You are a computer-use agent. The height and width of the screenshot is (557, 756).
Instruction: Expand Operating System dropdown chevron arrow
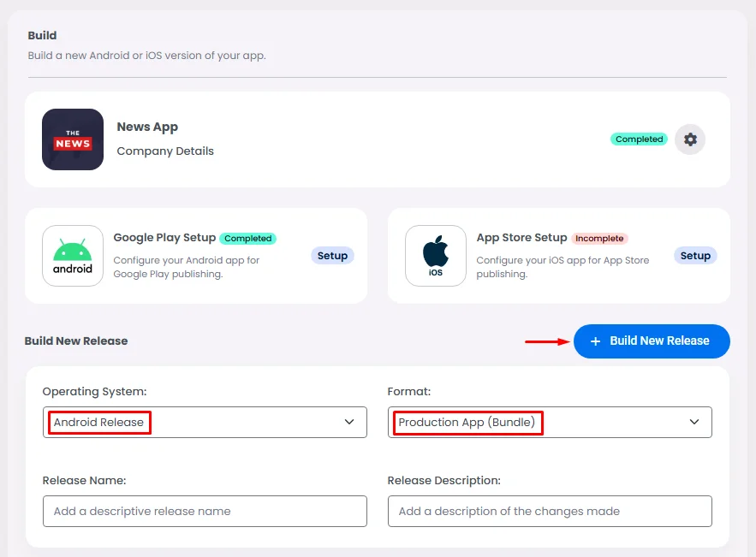[x=349, y=423]
